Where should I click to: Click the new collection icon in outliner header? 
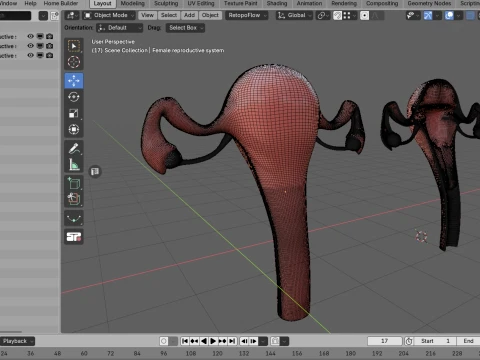54,16
